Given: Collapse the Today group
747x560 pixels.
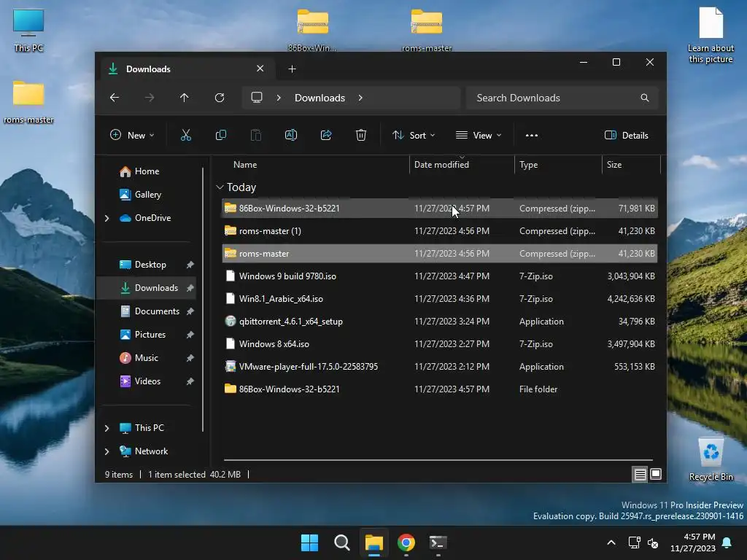Looking at the screenshot, I should tap(220, 187).
